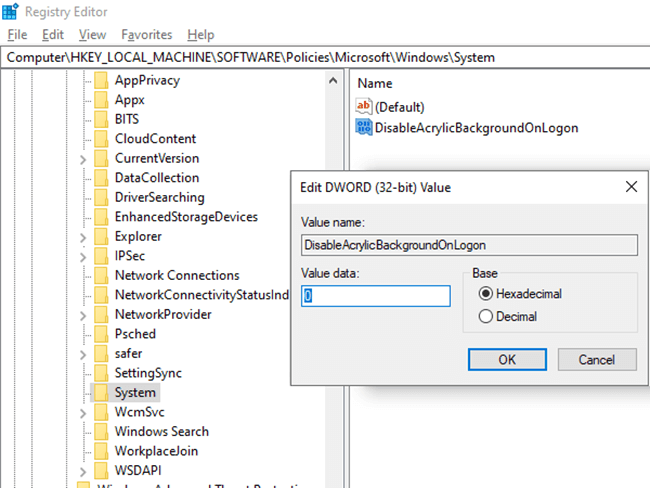
Task: Expand the WcmSvc key
Action: click(83, 413)
